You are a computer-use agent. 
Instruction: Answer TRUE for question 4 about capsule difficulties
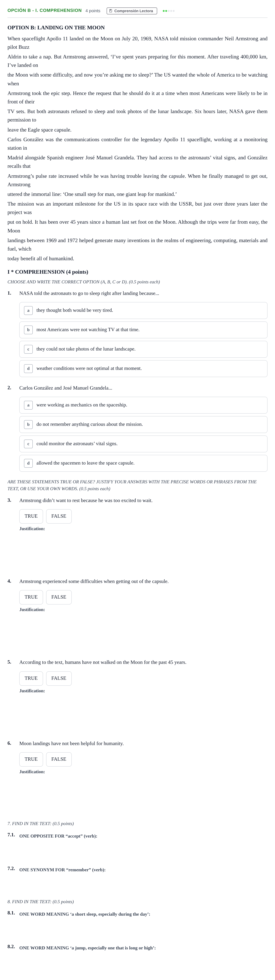point(31,597)
